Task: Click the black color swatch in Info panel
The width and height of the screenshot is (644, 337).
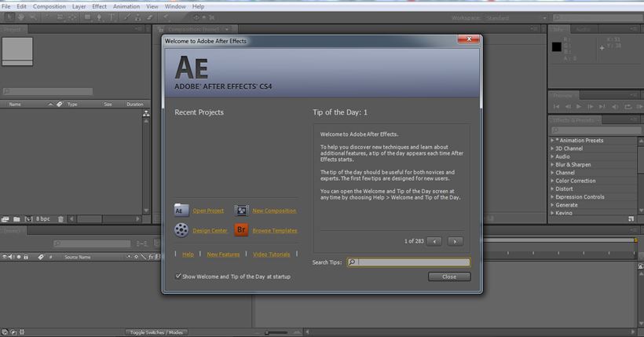Action: tap(557, 47)
